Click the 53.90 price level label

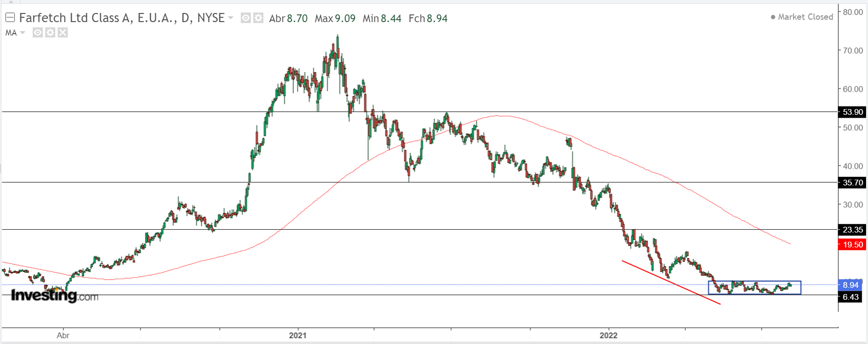853,112
